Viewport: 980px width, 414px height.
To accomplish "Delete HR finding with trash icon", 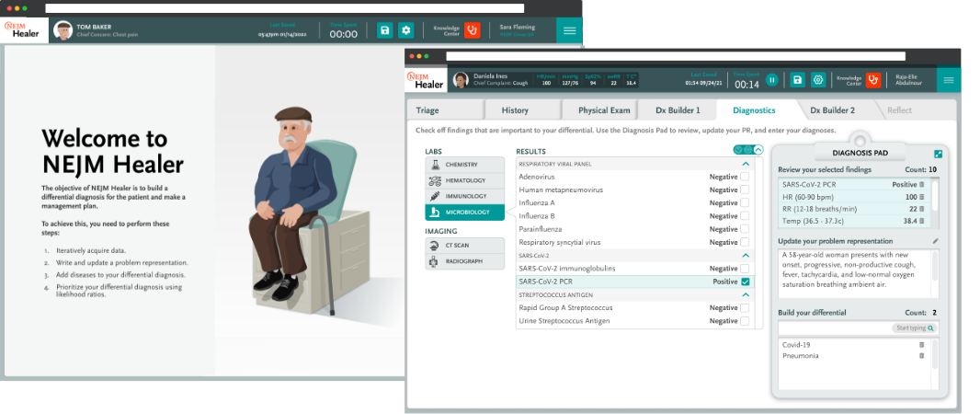I will point(921,197).
